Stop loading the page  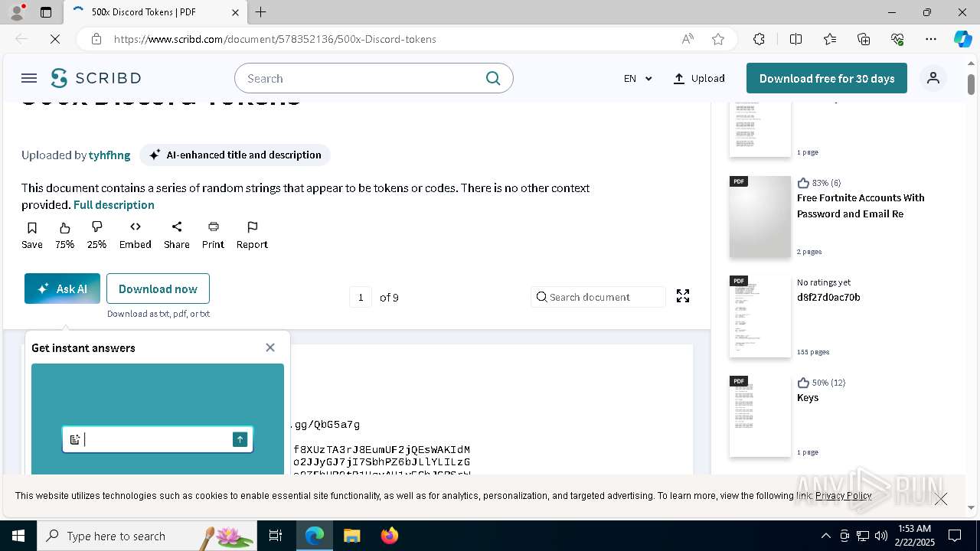coord(55,39)
